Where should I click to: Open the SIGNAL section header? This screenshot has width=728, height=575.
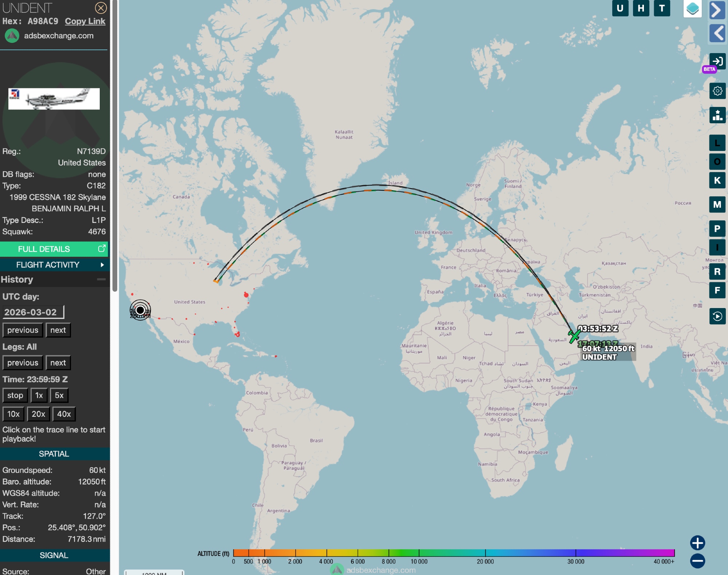click(54, 555)
